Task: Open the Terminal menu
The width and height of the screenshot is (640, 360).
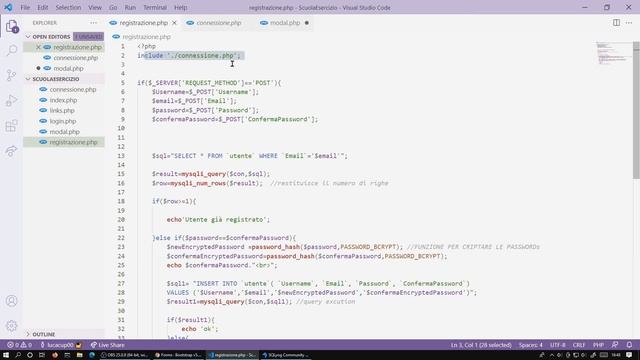Action: (x=155, y=7)
